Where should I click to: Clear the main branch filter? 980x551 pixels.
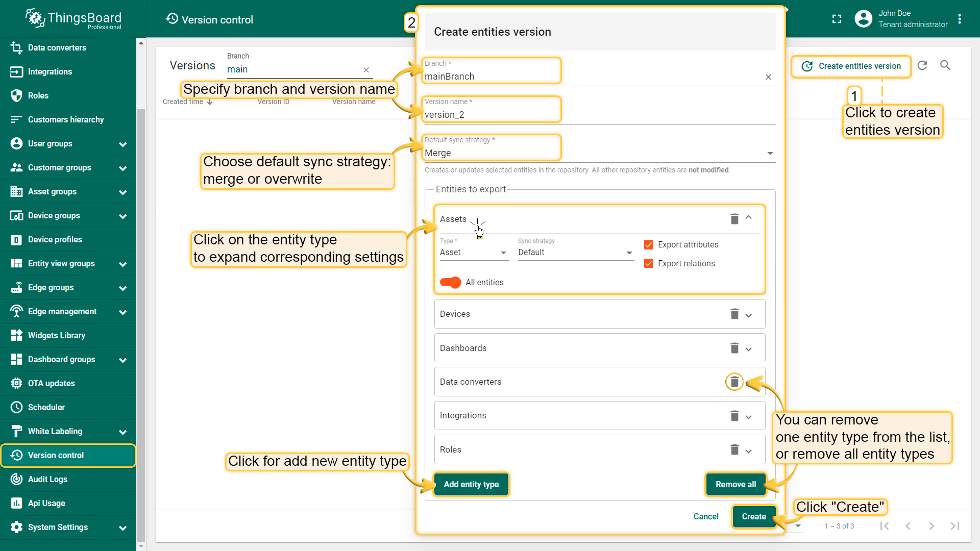(x=366, y=70)
